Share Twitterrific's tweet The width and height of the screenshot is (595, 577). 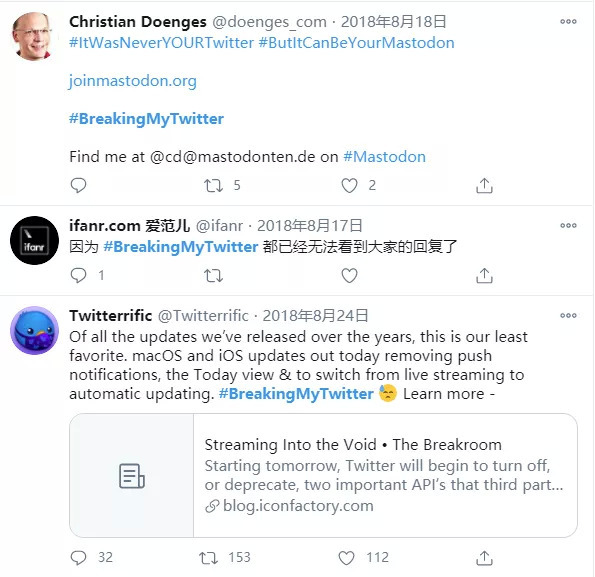click(484, 558)
